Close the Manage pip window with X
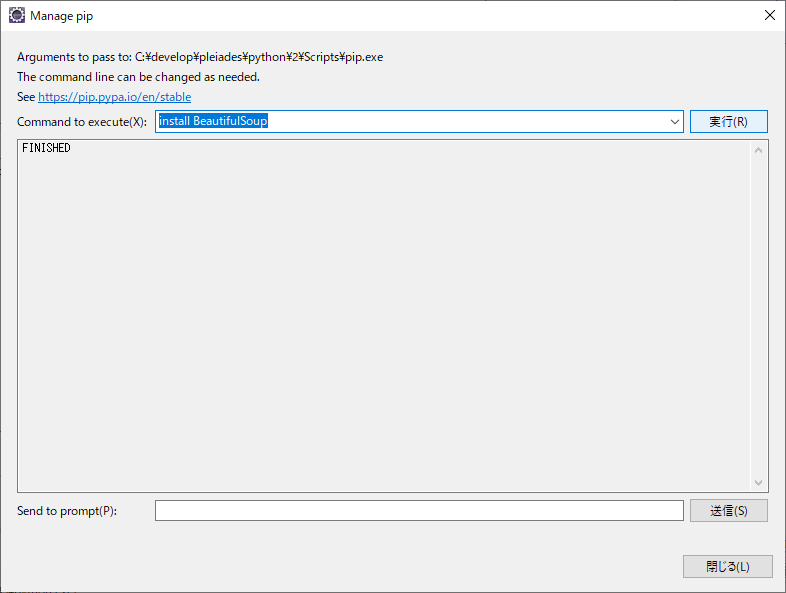Screen dimensions: 786x593 pyautogui.click(x=768, y=16)
